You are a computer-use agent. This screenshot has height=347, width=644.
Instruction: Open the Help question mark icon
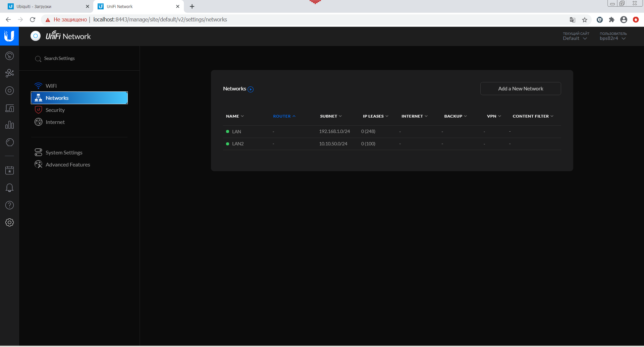pyautogui.click(x=9, y=205)
